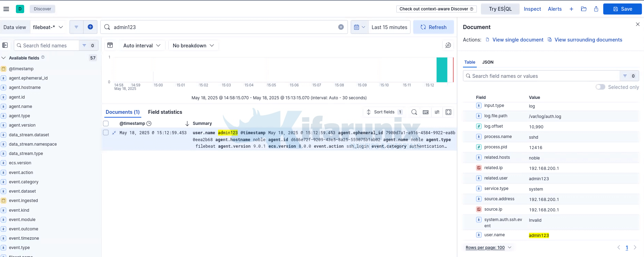Clear the admin123 search query
The height and width of the screenshot is (257, 644).
[x=341, y=27]
